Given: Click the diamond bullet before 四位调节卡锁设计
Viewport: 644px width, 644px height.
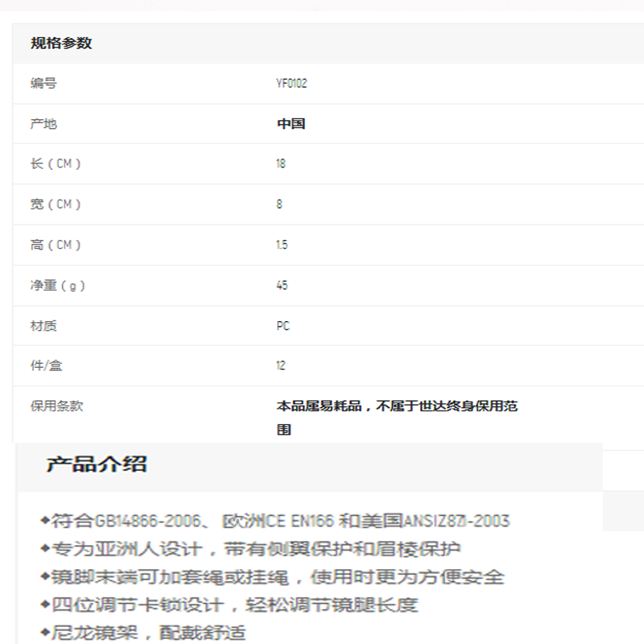Looking at the screenshot, I should (45, 604).
